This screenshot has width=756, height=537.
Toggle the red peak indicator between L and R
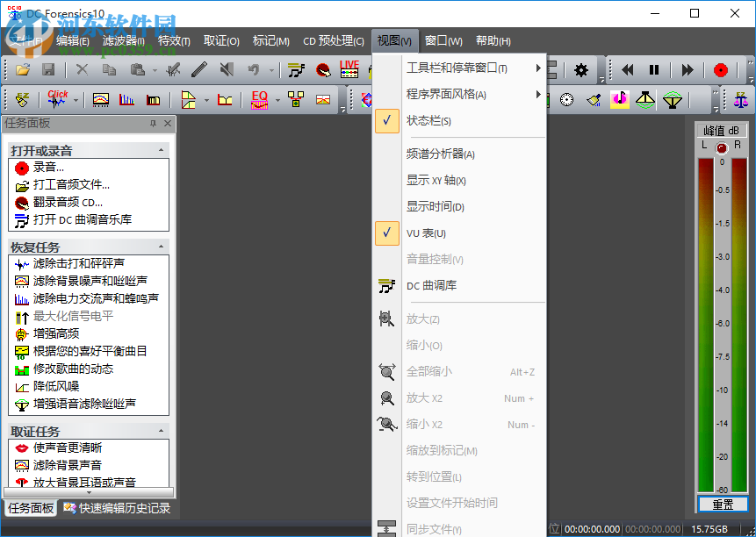[x=721, y=148]
